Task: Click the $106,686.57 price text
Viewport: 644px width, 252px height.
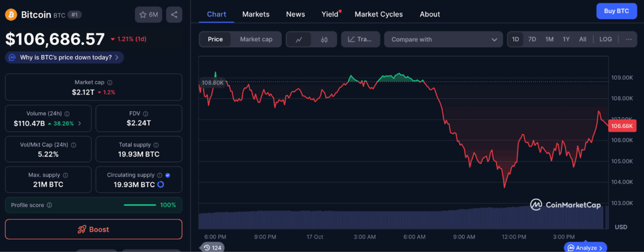Action: [55, 39]
